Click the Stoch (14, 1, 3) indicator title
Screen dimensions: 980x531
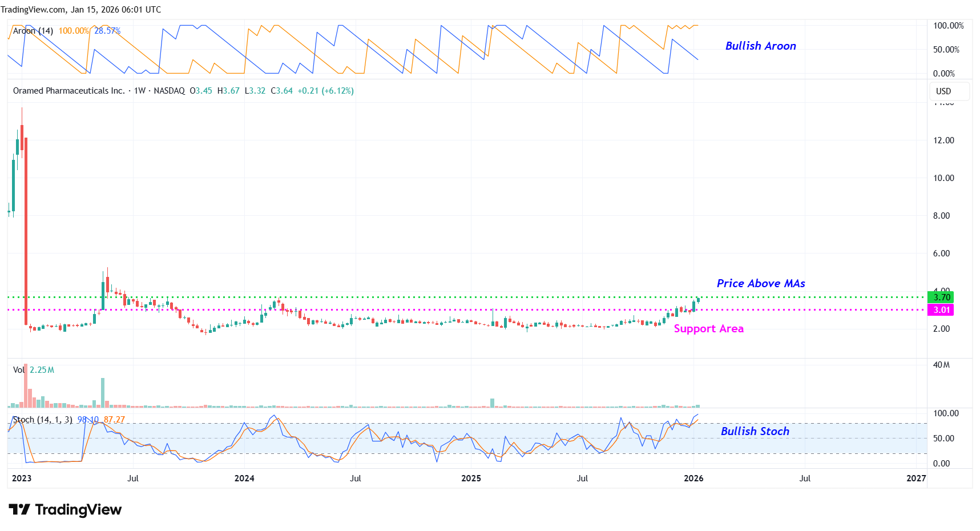(42, 420)
